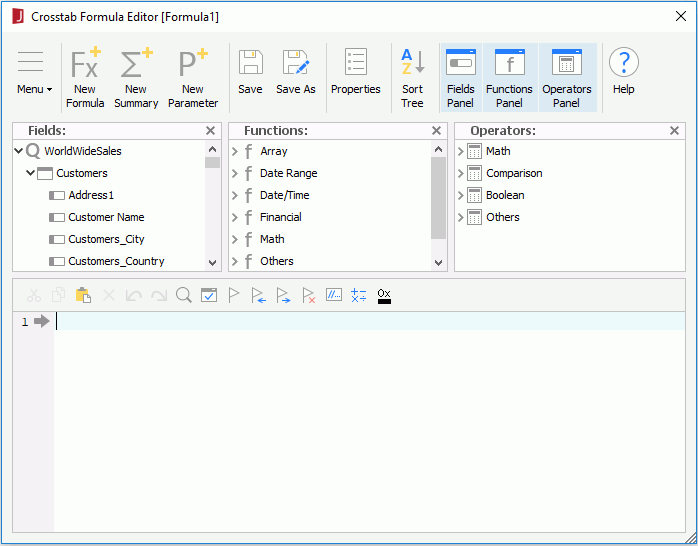Click the Cut icon in editor toolbar

(x=34, y=295)
